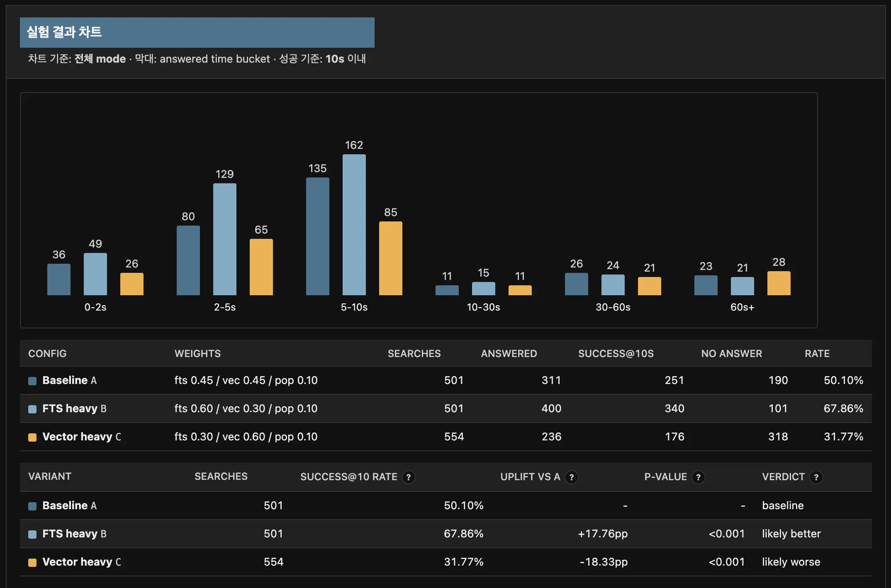
Task: Click Baseline A color swatch in WEIGHTS table
Action: coord(32,381)
